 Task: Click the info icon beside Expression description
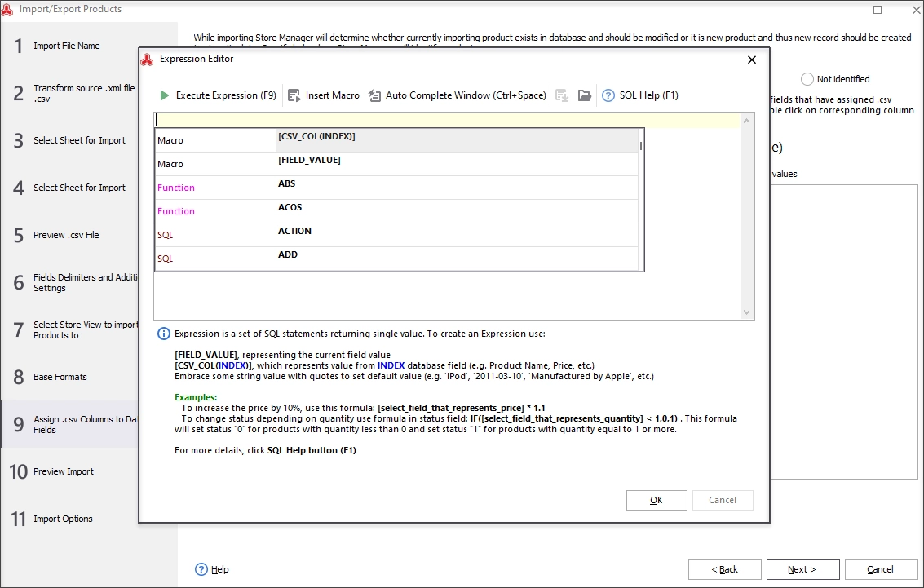164,334
